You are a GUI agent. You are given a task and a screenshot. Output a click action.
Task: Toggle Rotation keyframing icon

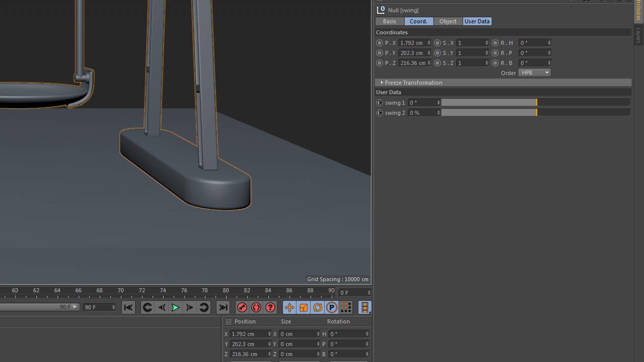point(318,307)
